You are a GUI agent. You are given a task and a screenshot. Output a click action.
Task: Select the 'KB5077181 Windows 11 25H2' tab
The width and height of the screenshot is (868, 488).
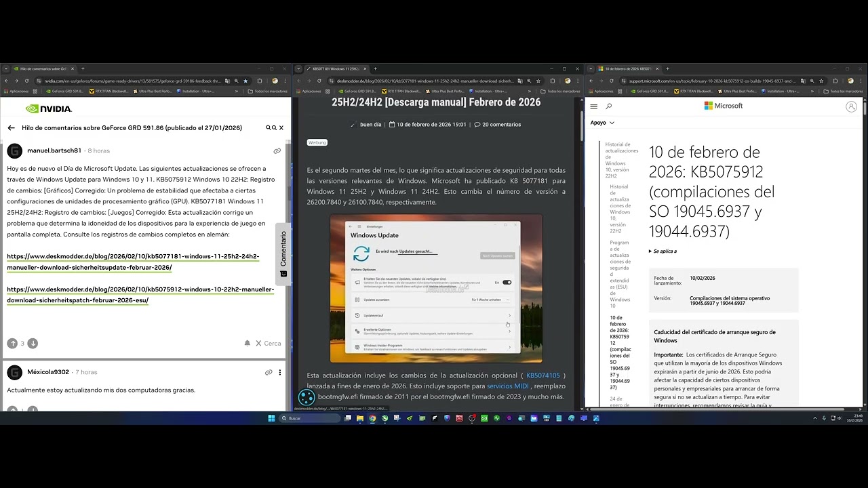point(336,68)
